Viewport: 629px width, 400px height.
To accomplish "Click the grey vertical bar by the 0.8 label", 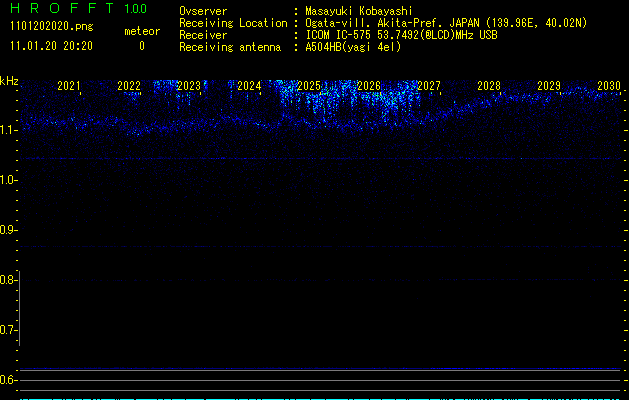I will pyautogui.click(x=19, y=308).
